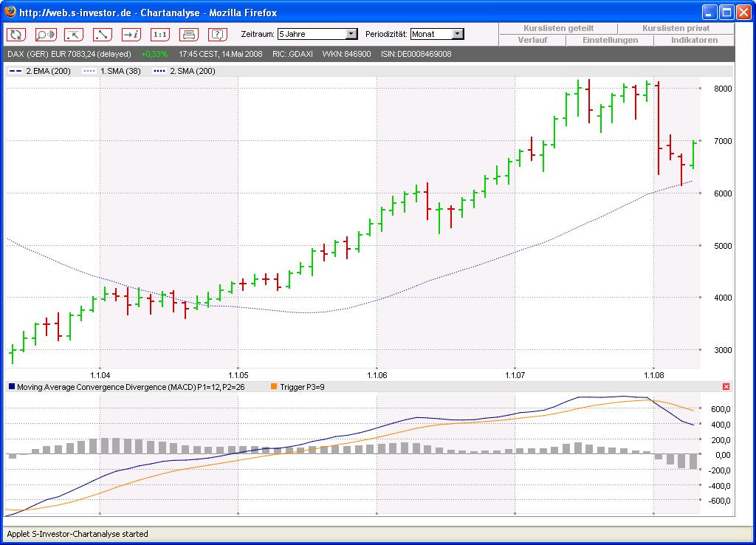This screenshot has height=545, width=756.
Task: Click the 7000 price axis label
Action: 723,141
